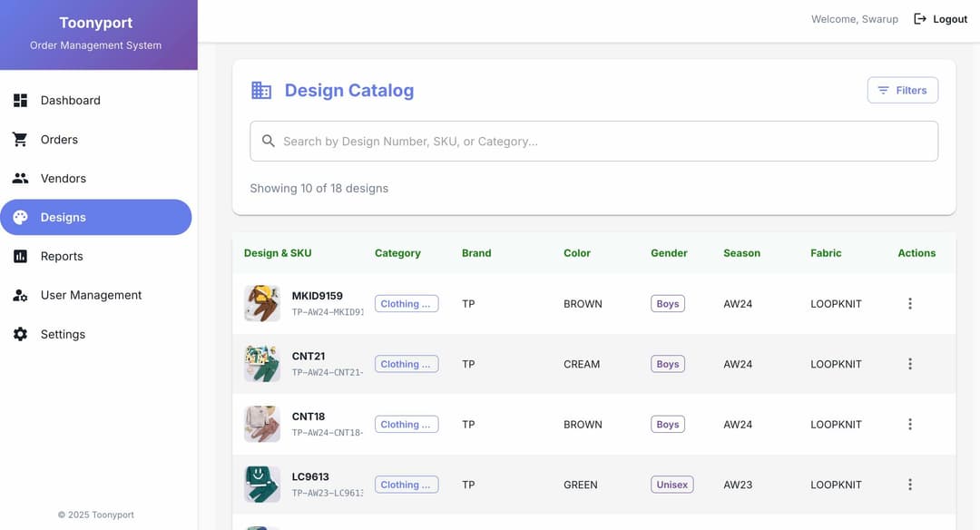
Task: Click the Designs palette icon in sidebar
Action: point(20,217)
